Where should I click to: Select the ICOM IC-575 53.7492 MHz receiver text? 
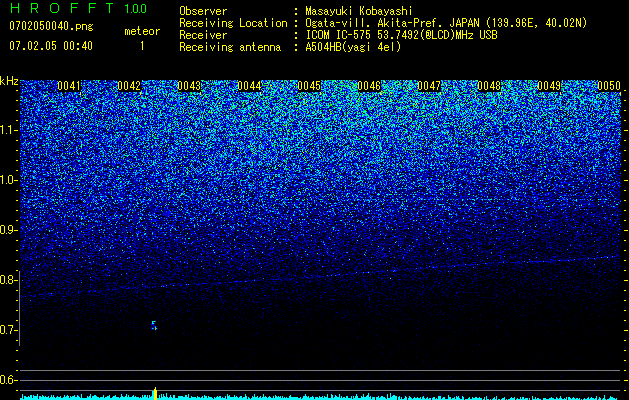click(402, 36)
